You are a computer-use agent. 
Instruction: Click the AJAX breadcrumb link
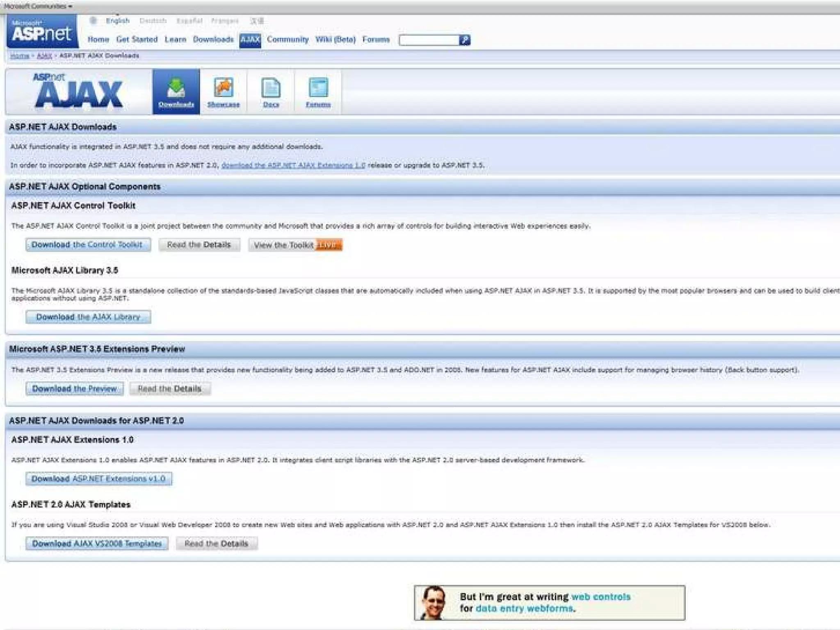(x=44, y=56)
